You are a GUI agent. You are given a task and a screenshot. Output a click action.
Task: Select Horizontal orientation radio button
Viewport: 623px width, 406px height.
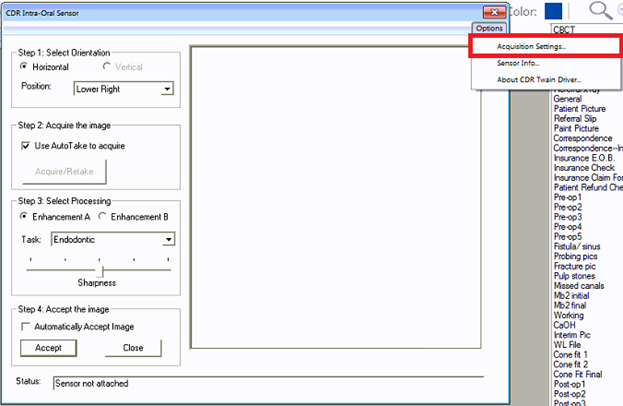[25, 66]
